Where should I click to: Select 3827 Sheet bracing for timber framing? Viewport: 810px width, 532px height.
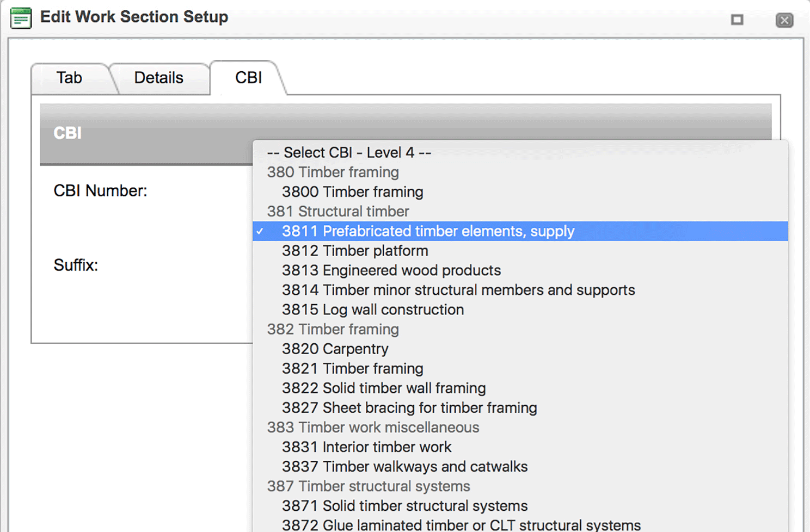409,407
